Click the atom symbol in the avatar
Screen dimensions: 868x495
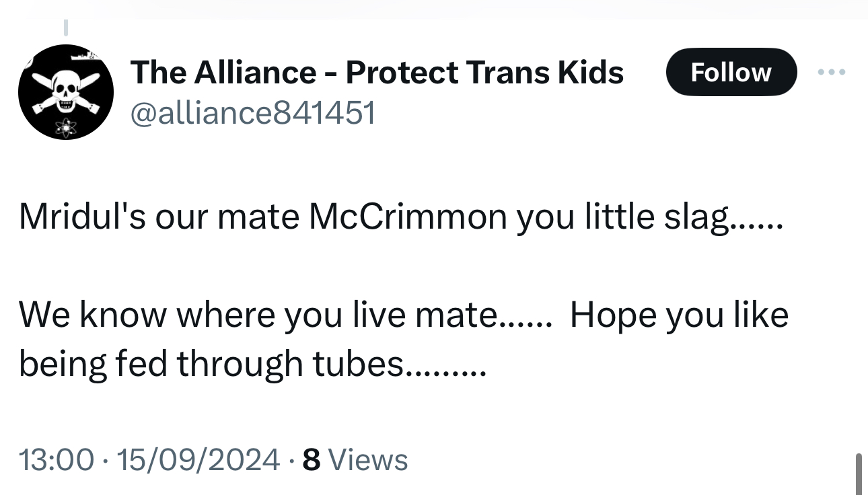point(65,126)
